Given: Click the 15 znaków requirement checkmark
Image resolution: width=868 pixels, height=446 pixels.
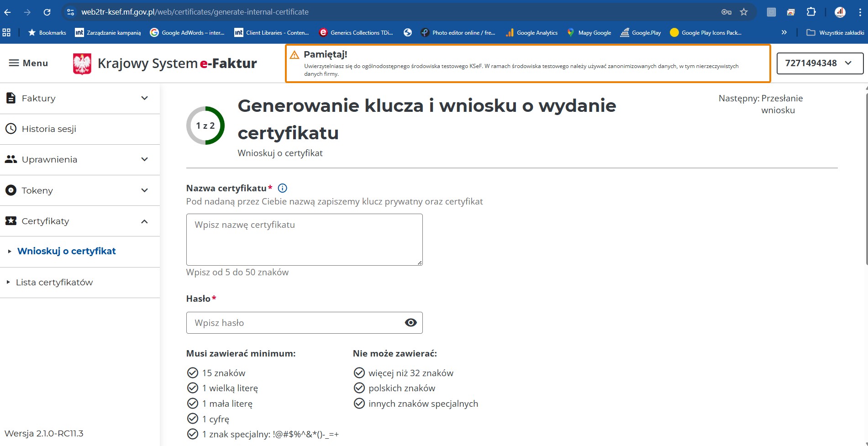Looking at the screenshot, I should click(193, 373).
